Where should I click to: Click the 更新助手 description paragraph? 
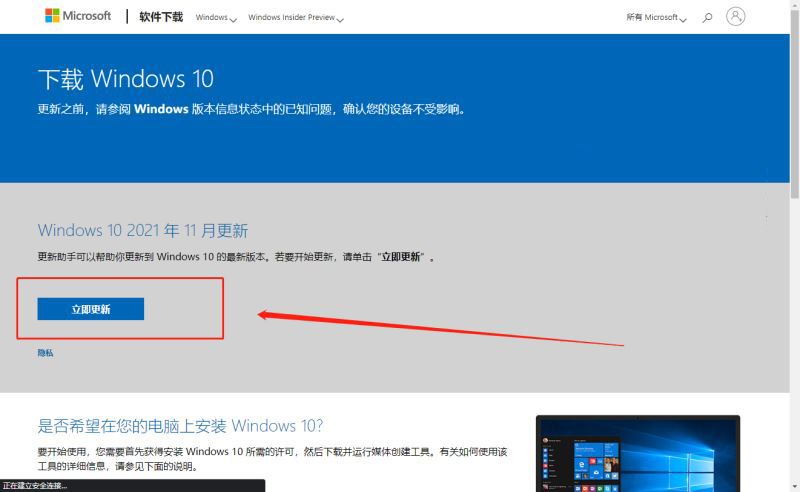coord(236,257)
